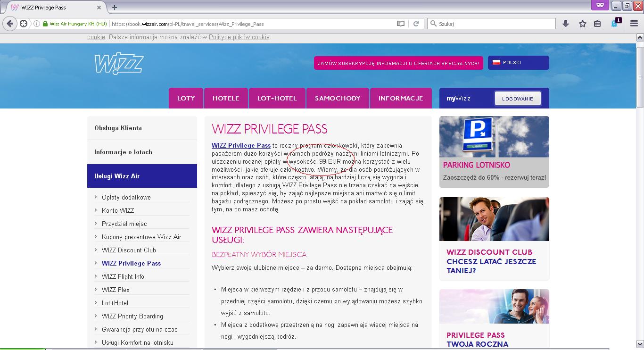The image size is (644, 350).
Task: Open Polityce plików cookie link
Action: pyautogui.click(x=239, y=37)
